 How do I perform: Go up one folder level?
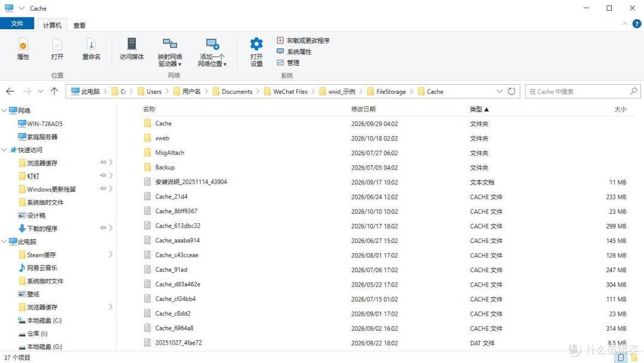click(54, 91)
